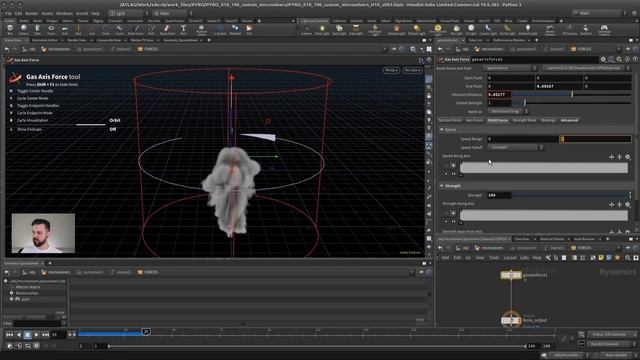Open the Speed Falloff dropdown
The width and height of the screenshot is (640, 360).
[516, 147]
